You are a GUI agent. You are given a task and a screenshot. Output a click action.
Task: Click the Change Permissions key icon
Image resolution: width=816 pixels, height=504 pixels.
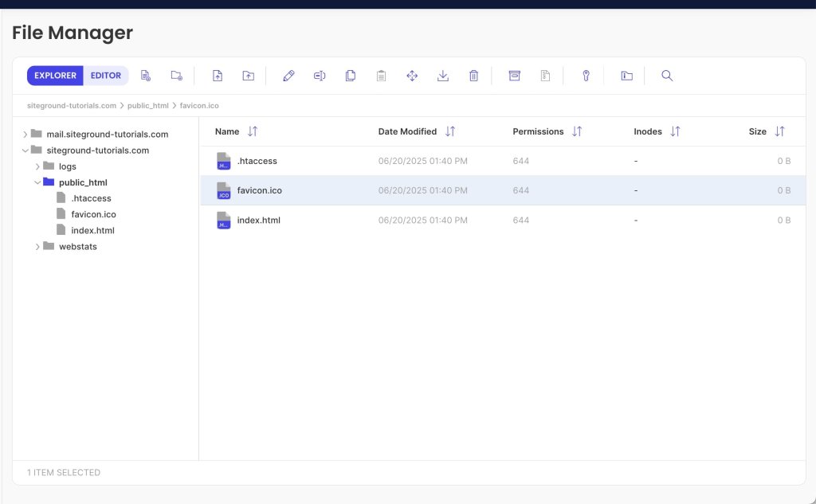coord(586,76)
